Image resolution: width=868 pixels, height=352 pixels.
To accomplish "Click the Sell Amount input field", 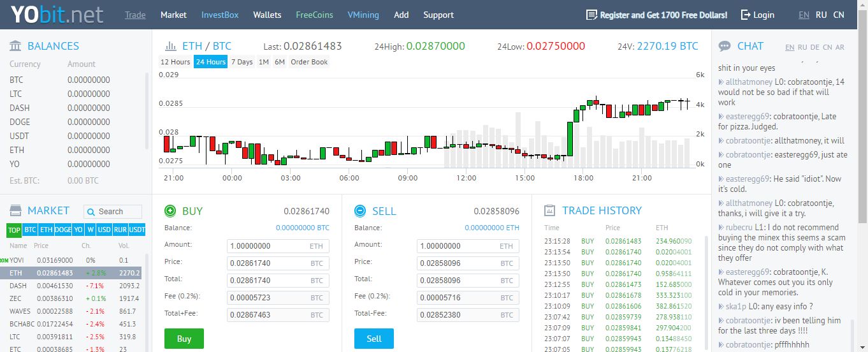I will click(468, 246).
